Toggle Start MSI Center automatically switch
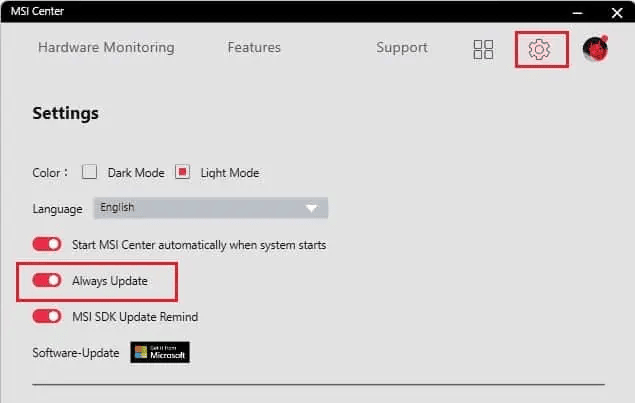The width and height of the screenshot is (635, 403). [47, 244]
